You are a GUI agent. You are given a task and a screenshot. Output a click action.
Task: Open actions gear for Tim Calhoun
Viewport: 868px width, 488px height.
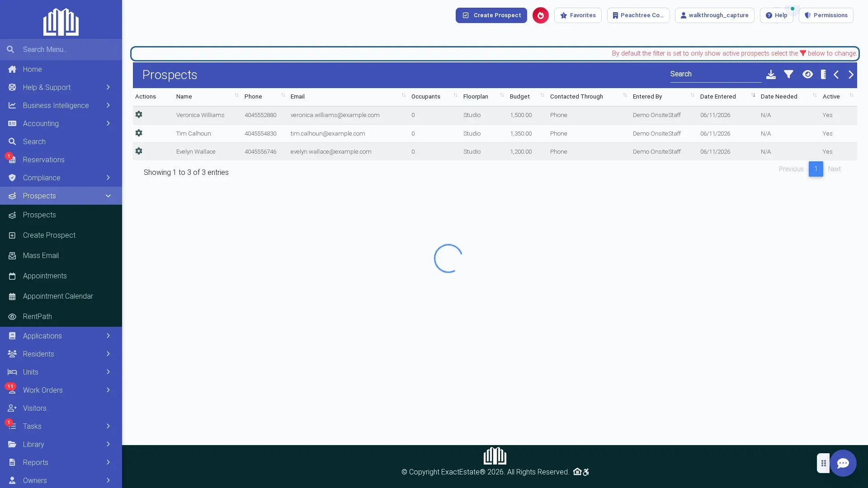[139, 133]
